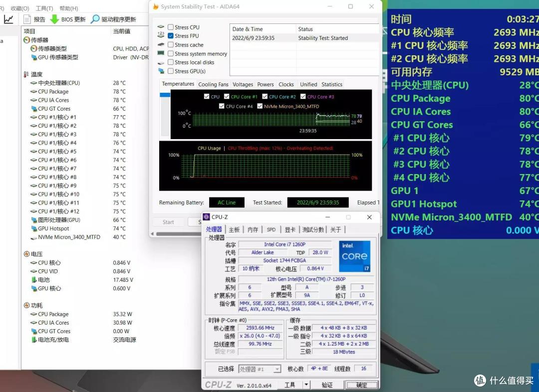Switch to the Temperatures tab
The width and height of the screenshot is (539, 392).
[178, 84]
